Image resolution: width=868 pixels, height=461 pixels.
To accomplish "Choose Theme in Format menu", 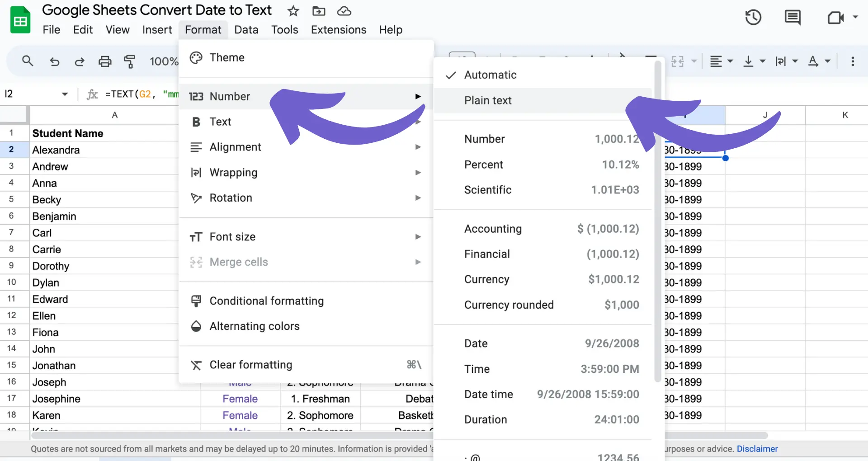I will pos(306,58).
